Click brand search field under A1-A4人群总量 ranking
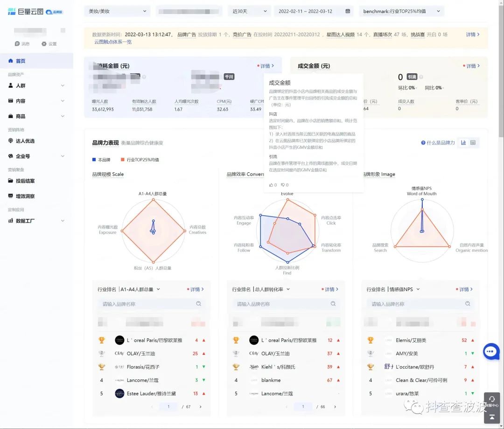This screenshot has width=504, height=429. [147, 304]
